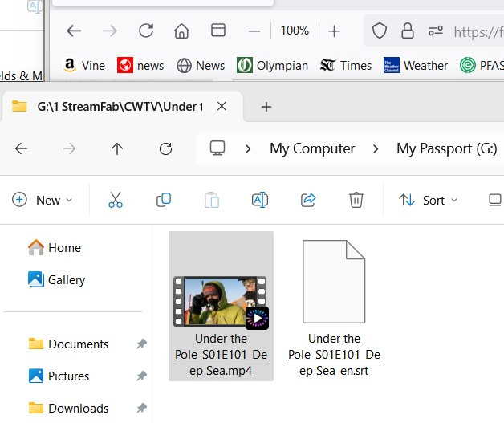Add a new File Explorer tab
The height and width of the screenshot is (423, 504).
[266, 107]
